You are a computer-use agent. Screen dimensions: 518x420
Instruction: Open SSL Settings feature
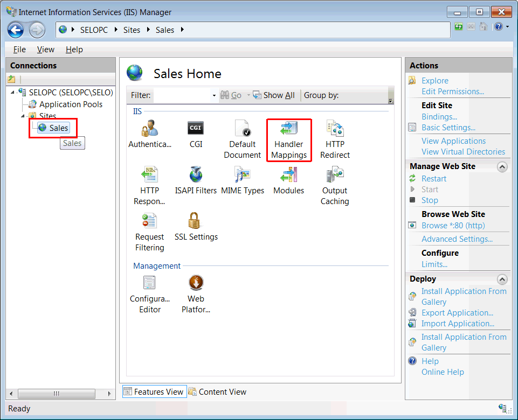[196, 226]
